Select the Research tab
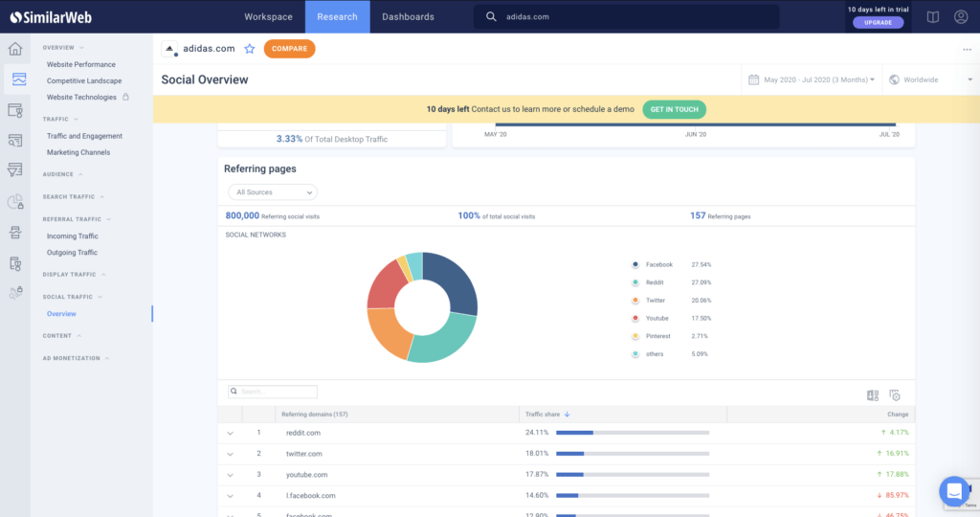 click(x=338, y=17)
